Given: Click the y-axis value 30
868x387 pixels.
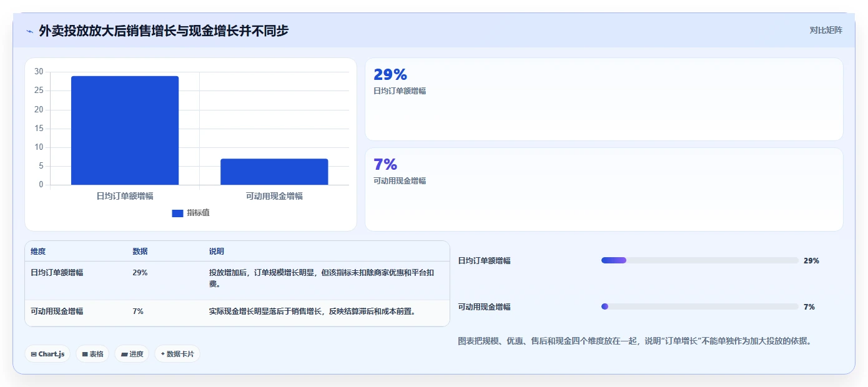Looking at the screenshot, I should pyautogui.click(x=39, y=72).
